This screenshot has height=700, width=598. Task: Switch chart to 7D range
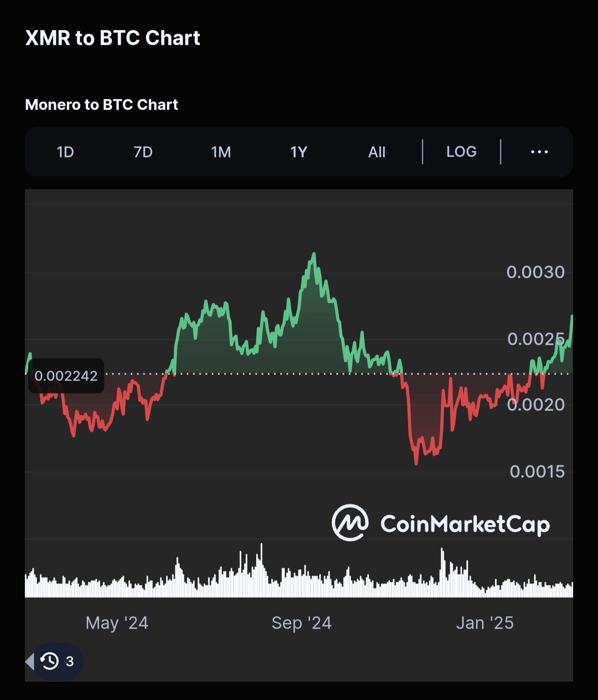143,152
